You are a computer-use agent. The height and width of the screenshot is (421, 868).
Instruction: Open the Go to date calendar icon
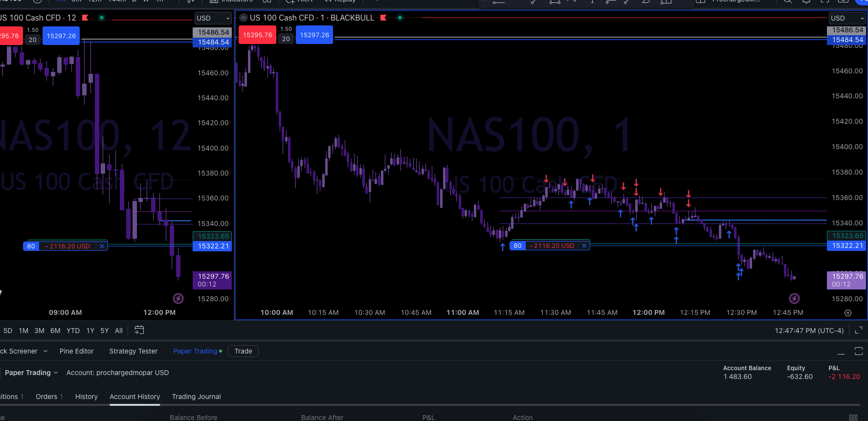139,330
